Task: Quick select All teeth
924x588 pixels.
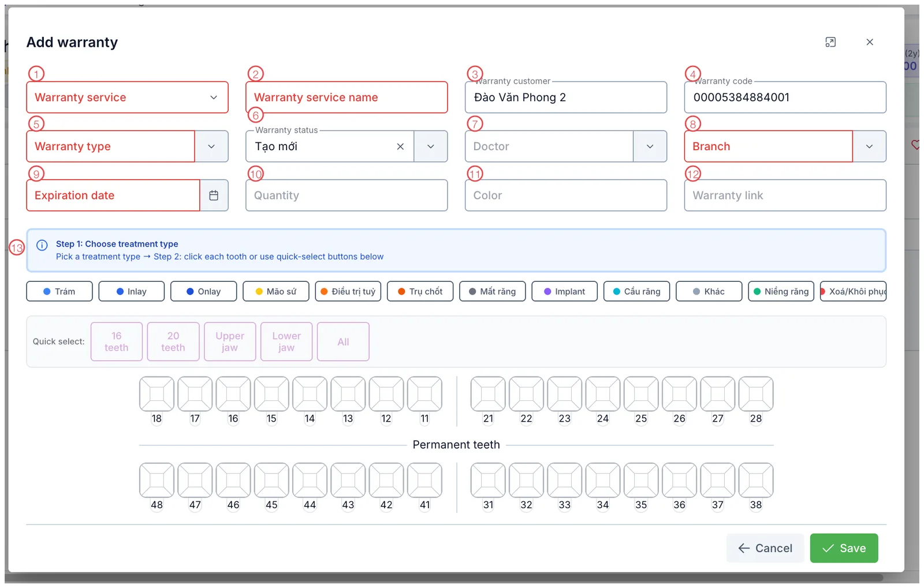Action: click(x=343, y=341)
